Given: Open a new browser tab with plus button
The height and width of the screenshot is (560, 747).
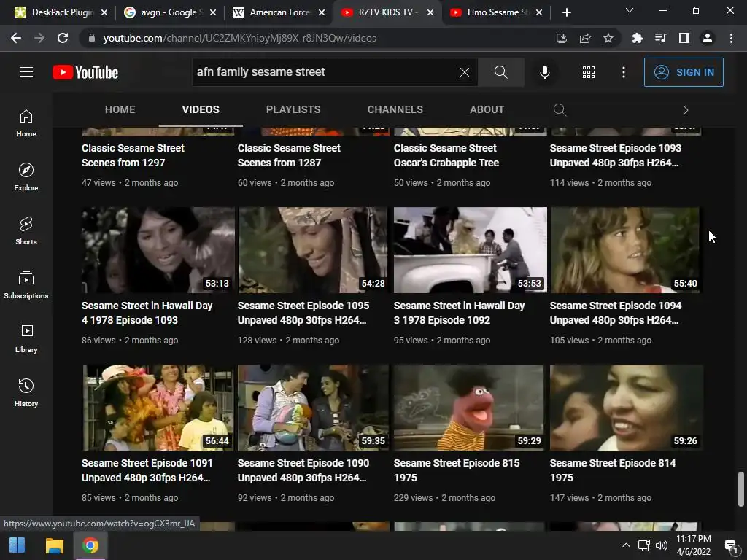Looking at the screenshot, I should click(566, 12).
